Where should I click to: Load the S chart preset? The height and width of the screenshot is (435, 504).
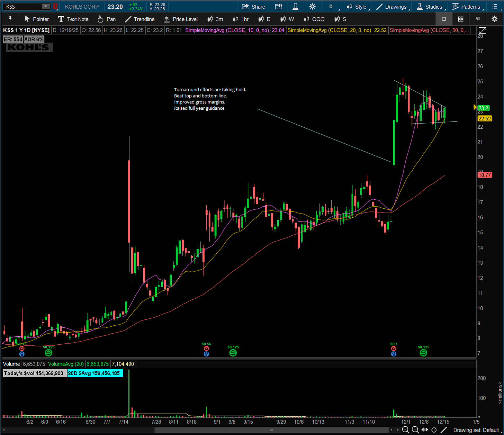click(x=340, y=19)
